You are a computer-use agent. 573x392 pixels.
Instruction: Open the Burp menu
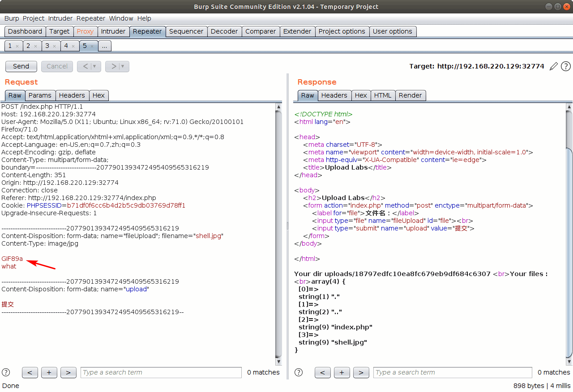tap(12, 19)
